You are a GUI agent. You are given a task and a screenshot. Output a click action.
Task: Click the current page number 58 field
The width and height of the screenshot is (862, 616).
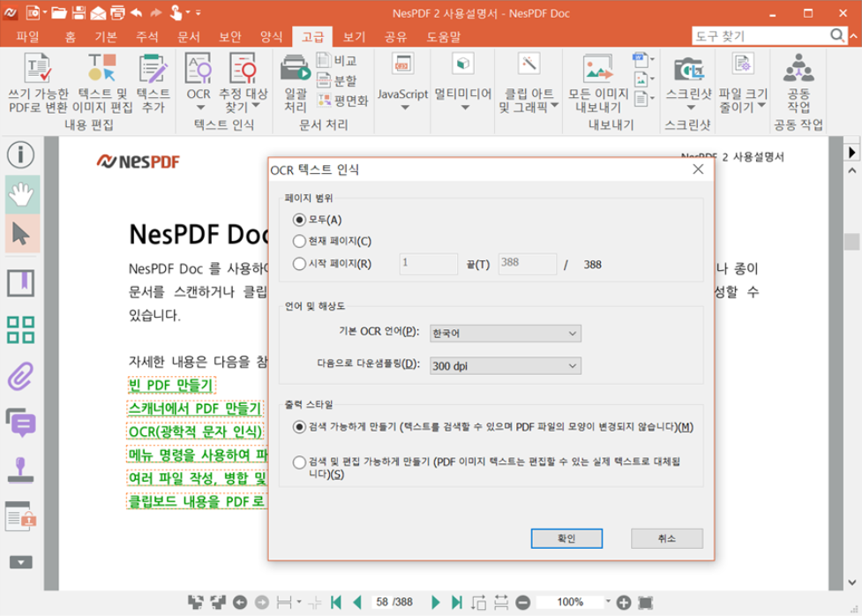(383, 602)
